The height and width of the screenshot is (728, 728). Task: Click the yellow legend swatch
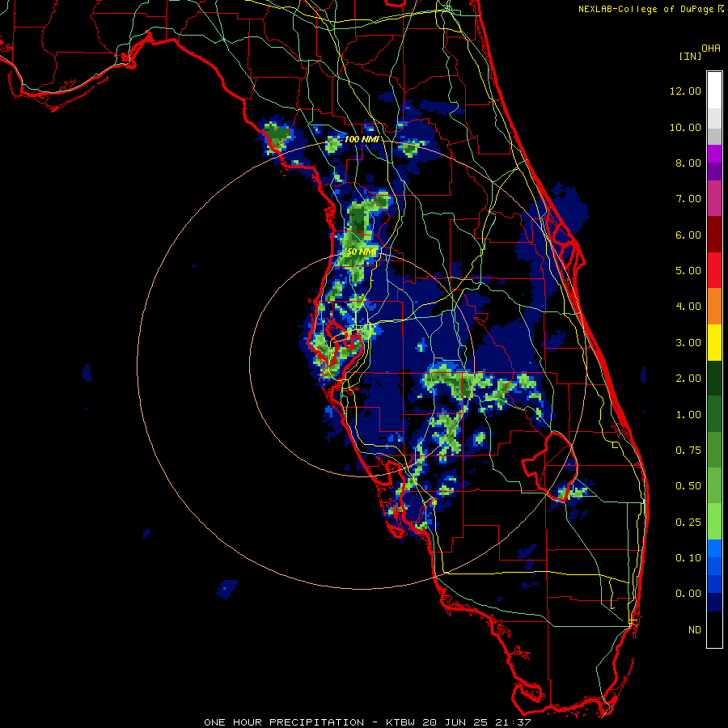pyautogui.click(x=714, y=342)
